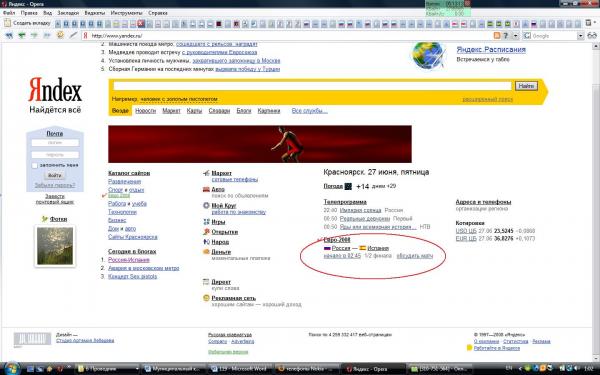Open the Все службы link
The width and height of the screenshot is (600, 375).
[x=309, y=111]
